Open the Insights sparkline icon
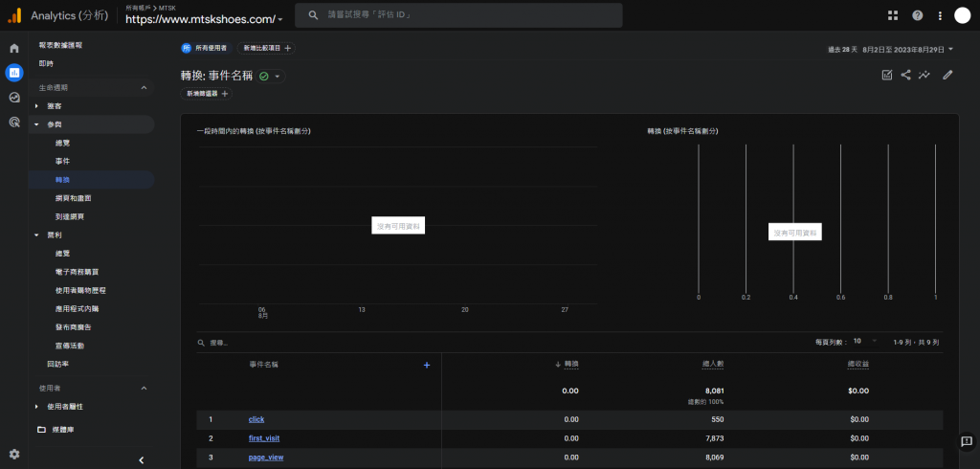Image resolution: width=980 pixels, height=469 pixels. [x=924, y=75]
